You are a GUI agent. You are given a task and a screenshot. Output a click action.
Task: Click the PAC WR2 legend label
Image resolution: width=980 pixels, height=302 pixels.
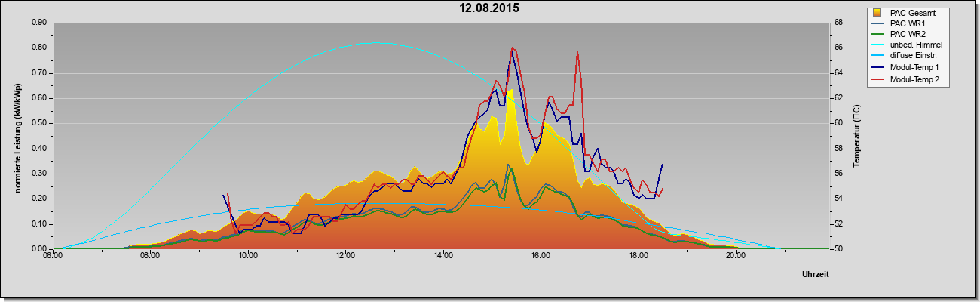click(908, 34)
